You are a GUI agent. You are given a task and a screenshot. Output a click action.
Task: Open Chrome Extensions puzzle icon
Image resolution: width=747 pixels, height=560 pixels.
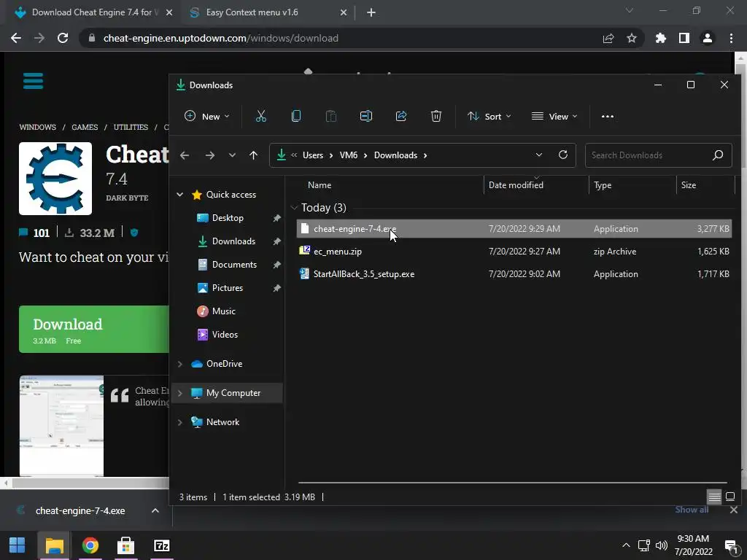(x=661, y=38)
